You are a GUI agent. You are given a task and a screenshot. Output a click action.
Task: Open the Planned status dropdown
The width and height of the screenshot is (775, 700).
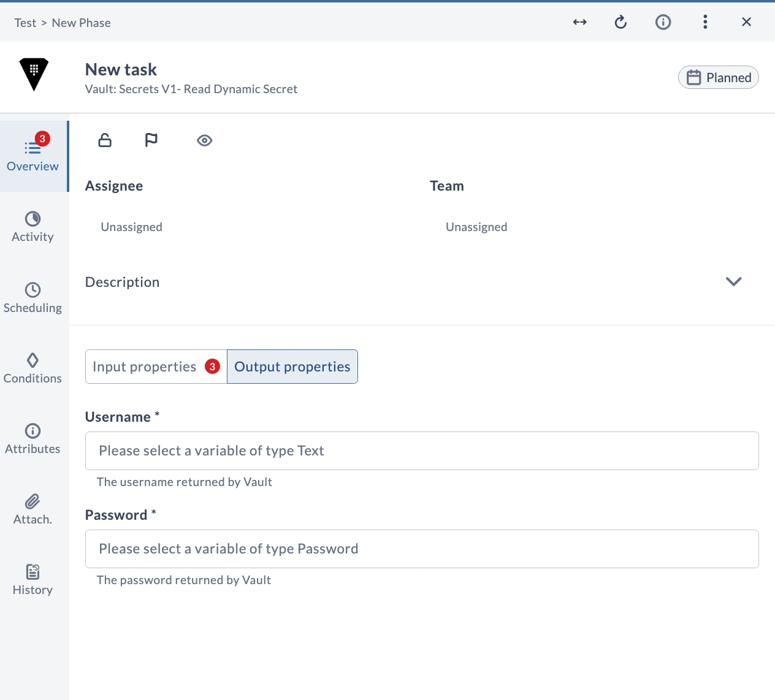coord(719,77)
